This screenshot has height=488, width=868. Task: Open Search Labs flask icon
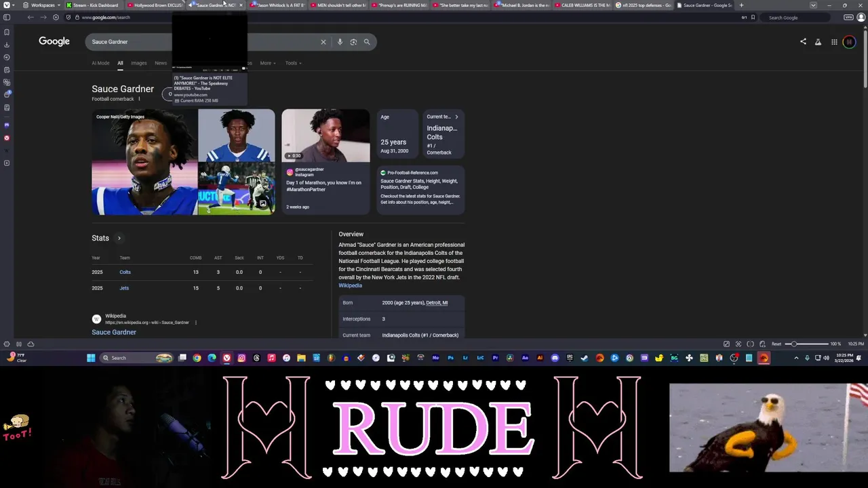click(818, 42)
